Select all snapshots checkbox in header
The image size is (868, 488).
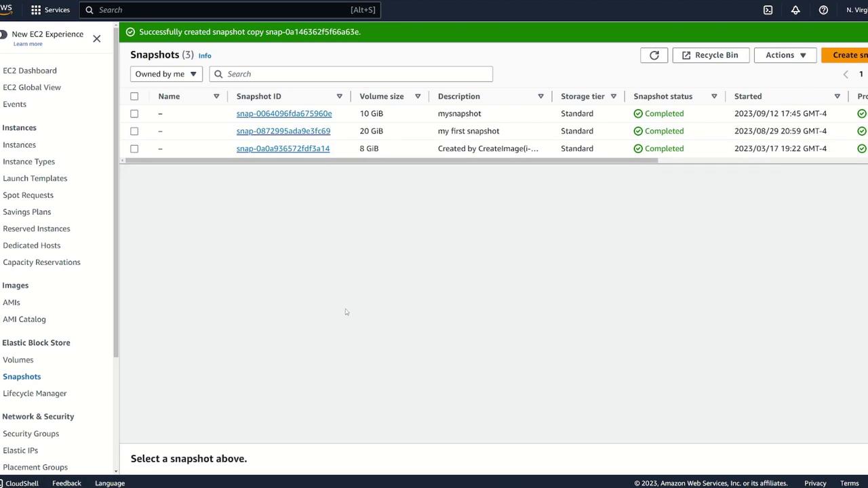tap(134, 96)
